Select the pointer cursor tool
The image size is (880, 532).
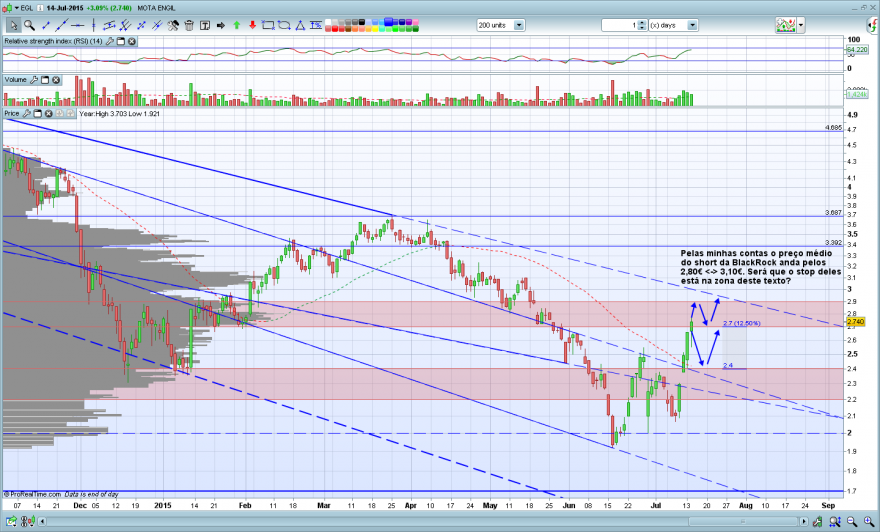pos(13,25)
